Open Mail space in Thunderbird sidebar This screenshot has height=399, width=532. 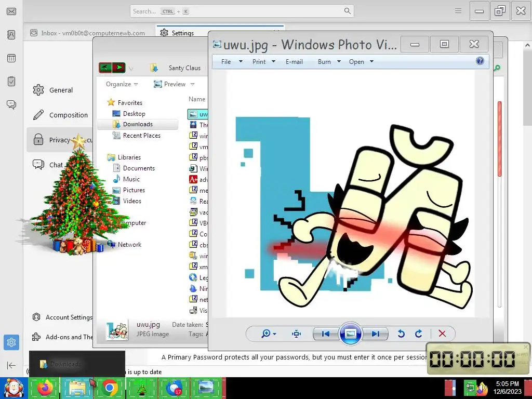(11, 11)
